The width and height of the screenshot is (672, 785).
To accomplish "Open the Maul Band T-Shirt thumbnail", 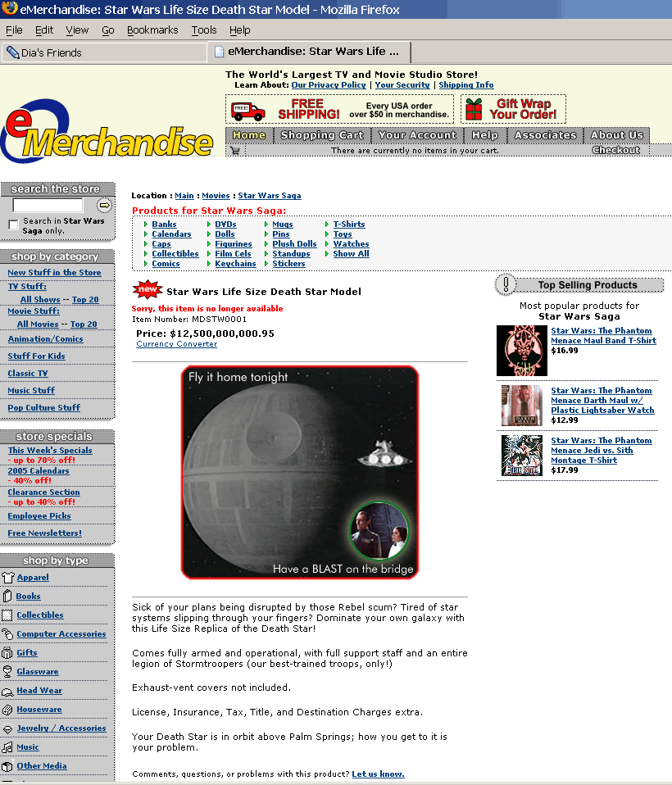I will tap(522, 351).
